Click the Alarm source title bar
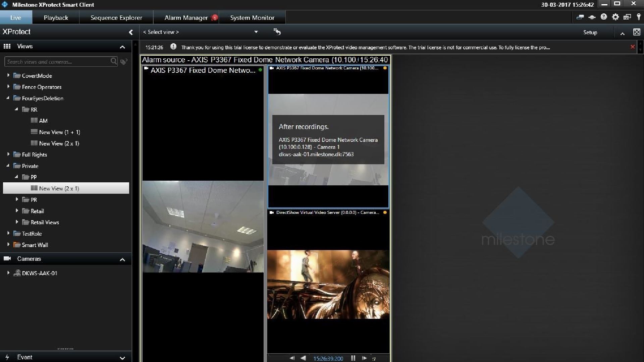This screenshot has height=362, width=644. 265,60
